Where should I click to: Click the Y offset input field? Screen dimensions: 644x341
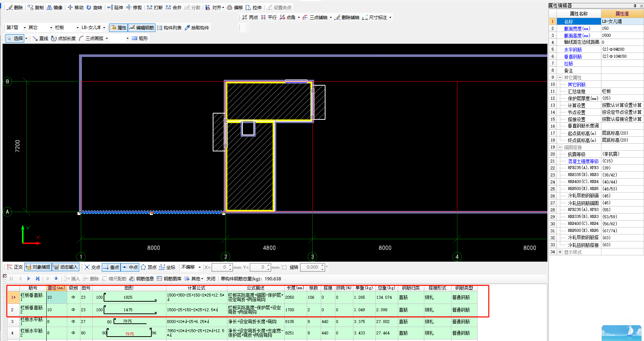(x=260, y=267)
